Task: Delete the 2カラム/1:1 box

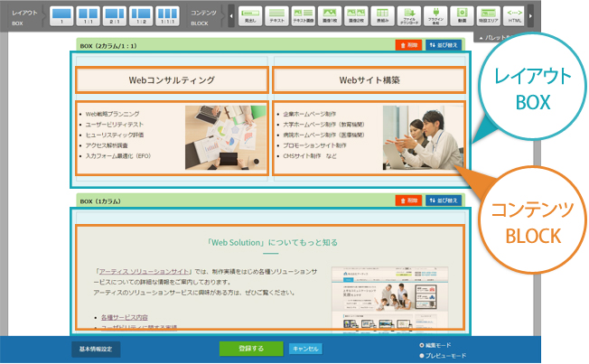Action: tap(408, 45)
